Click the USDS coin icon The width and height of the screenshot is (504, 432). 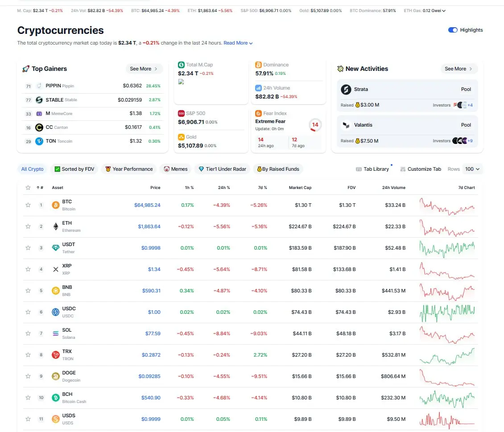[x=56, y=419]
